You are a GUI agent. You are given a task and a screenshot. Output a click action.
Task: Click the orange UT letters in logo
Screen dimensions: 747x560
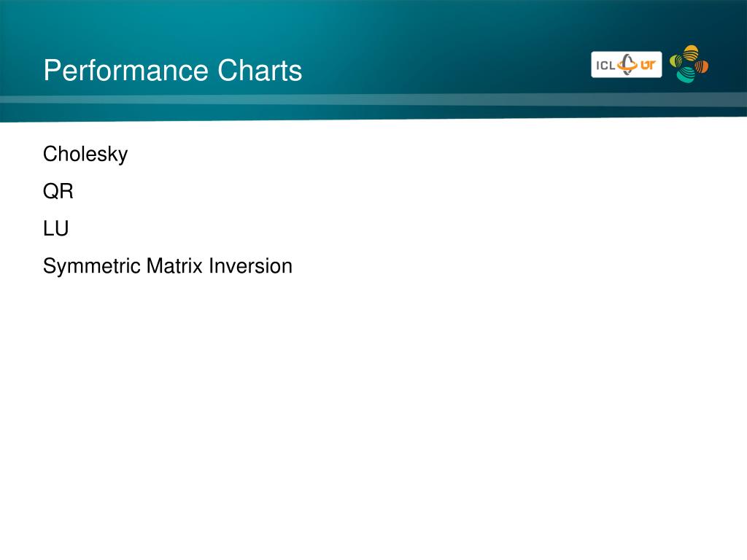648,65
